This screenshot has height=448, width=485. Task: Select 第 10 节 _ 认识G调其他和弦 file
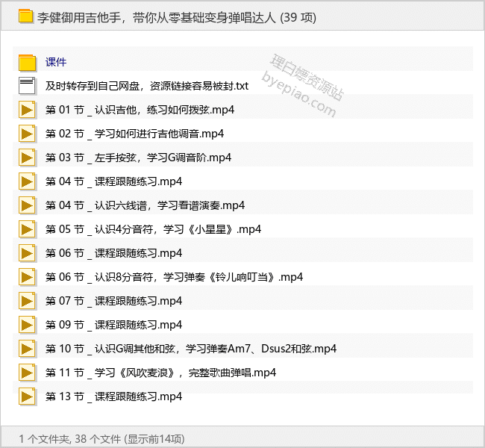click(x=191, y=349)
